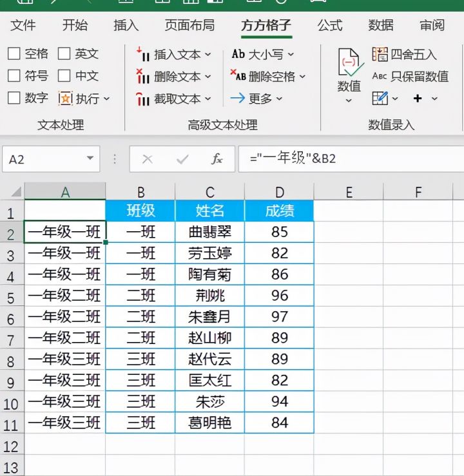The width and height of the screenshot is (464, 476).
Task: Open the 大小写 dropdown arrow
Action: [x=291, y=54]
